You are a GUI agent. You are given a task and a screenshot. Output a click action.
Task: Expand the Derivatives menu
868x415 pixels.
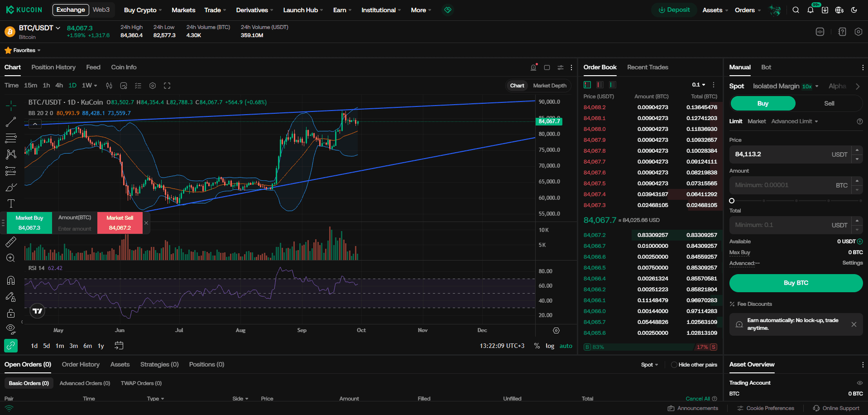255,10
